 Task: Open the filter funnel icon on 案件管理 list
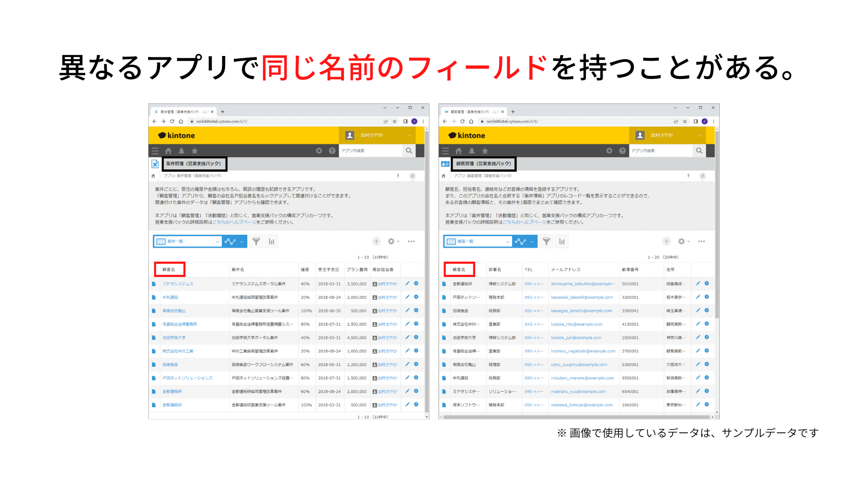click(x=256, y=241)
